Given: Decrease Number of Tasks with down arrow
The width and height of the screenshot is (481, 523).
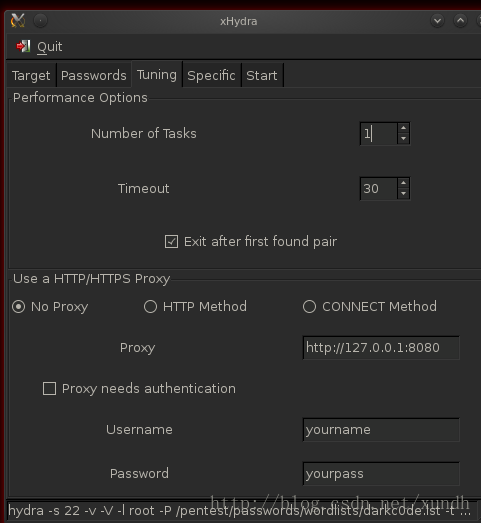Looking at the screenshot, I should tap(404, 138).
